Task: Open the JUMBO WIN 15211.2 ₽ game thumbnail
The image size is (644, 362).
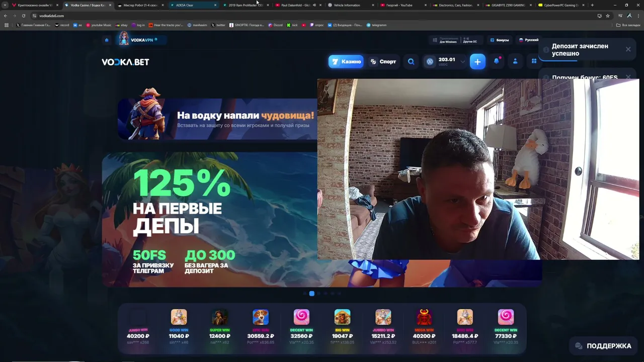Action: [383, 317]
